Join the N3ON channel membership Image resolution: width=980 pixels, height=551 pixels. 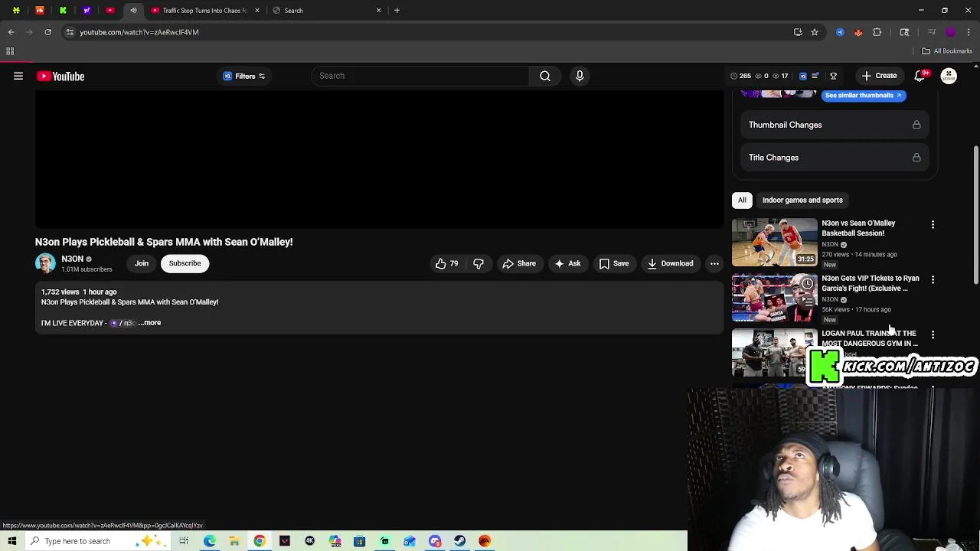[x=142, y=263]
